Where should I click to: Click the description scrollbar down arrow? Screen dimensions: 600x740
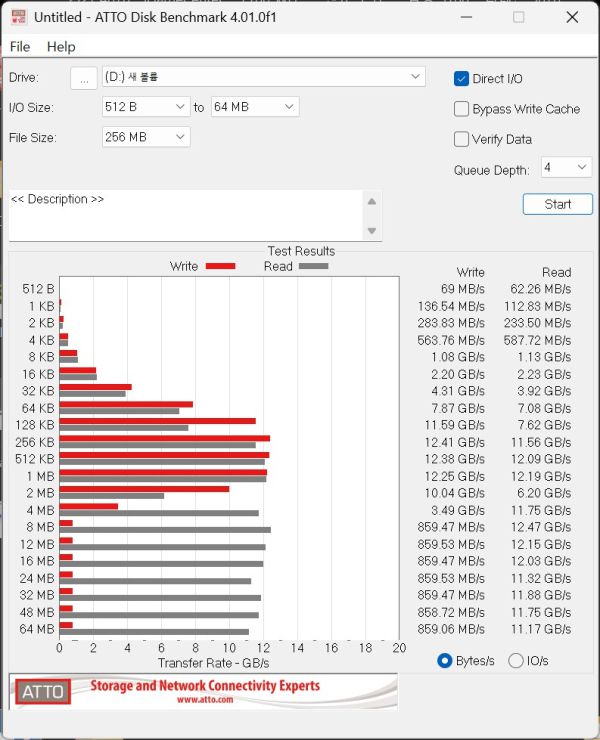click(x=372, y=231)
